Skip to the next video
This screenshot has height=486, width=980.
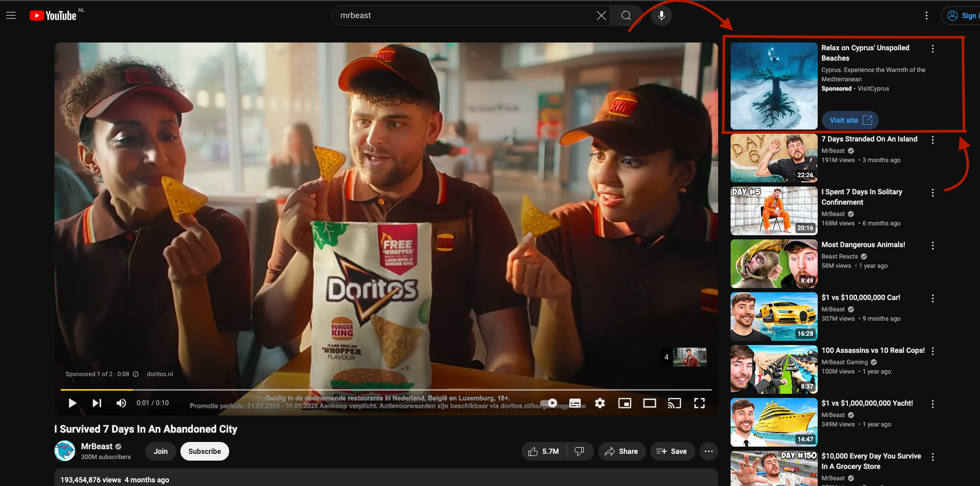tap(96, 403)
